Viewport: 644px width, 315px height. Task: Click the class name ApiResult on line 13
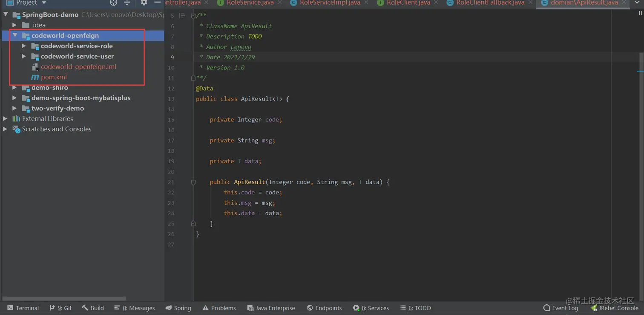(256, 99)
